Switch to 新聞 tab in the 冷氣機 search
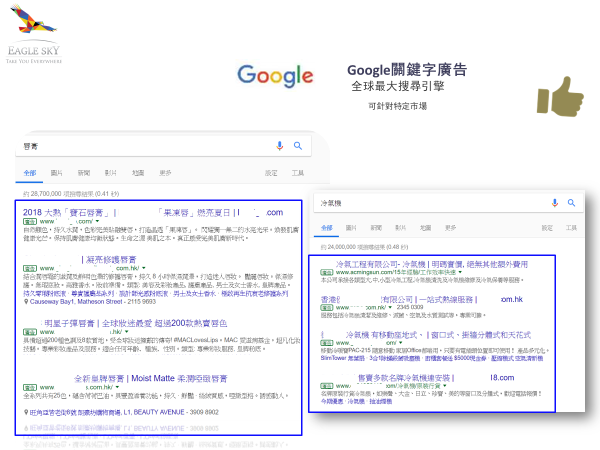The height and width of the screenshot is (450, 600). click(376, 228)
